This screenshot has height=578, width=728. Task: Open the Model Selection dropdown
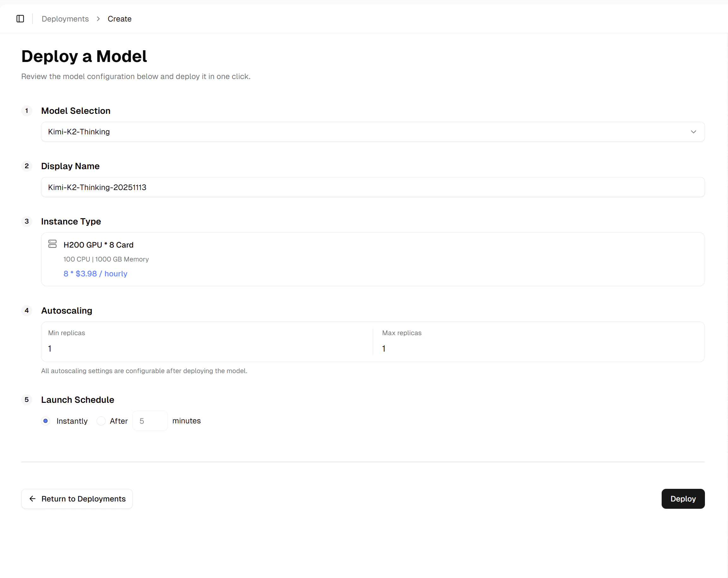(373, 132)
